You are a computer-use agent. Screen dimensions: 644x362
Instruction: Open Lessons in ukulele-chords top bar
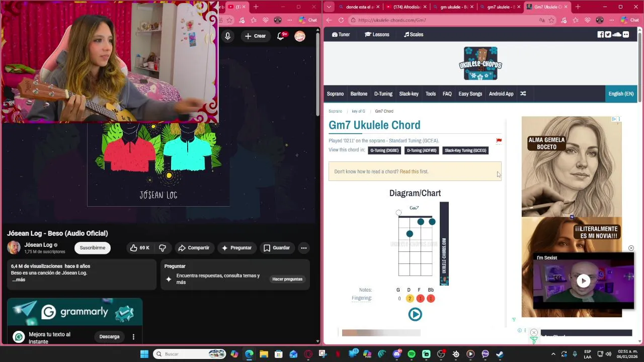coord(377,35)
